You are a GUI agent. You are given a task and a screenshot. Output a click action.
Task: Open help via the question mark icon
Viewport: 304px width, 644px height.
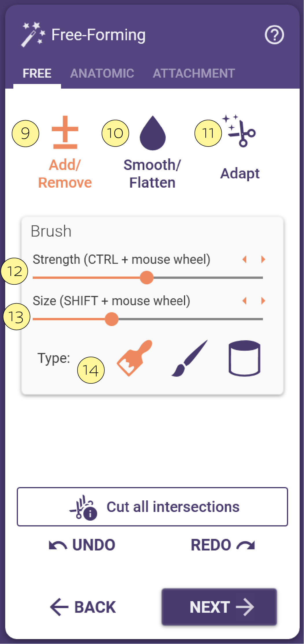(274, 35)
